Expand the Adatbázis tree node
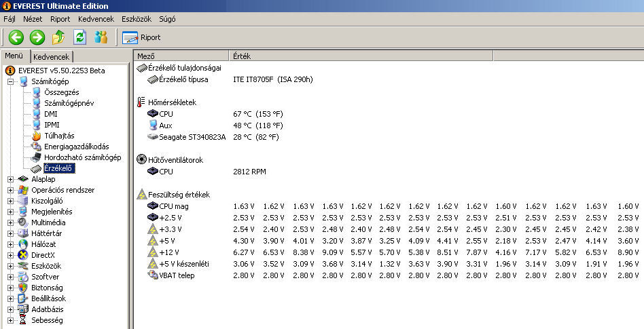This screenshot has height=329, width=644. (x=10, y=310)
